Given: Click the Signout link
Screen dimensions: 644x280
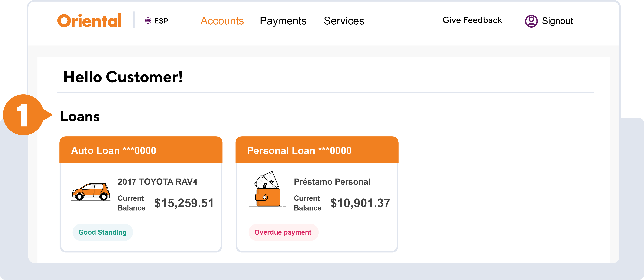Looking at the screenshot, I should [557, 21].
